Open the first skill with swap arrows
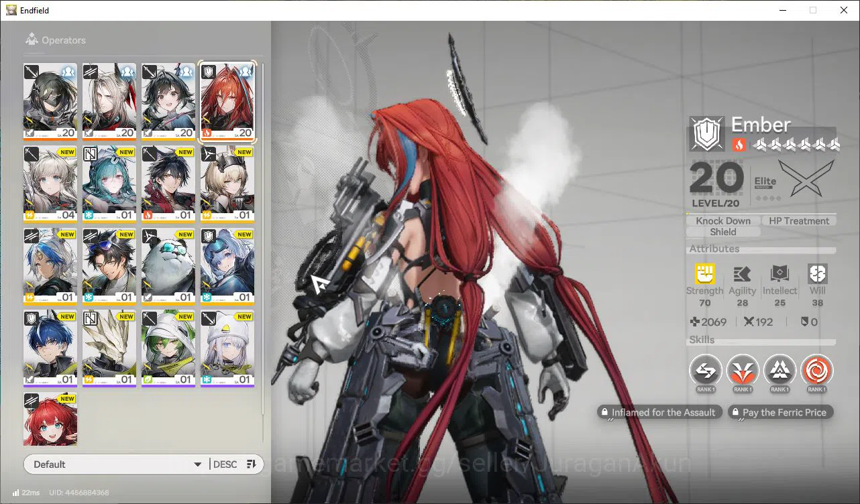This screenshot has width=860, height=504. coord(706,370)
